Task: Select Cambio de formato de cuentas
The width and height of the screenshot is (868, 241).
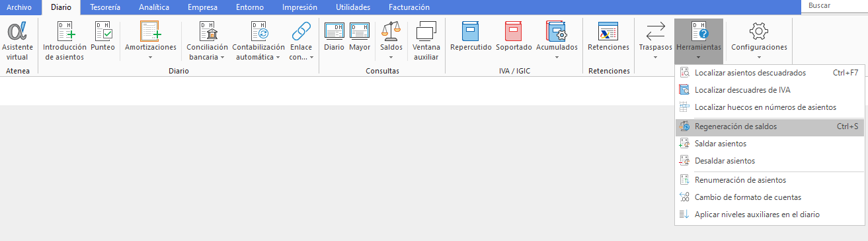Action: coord(770,197)
